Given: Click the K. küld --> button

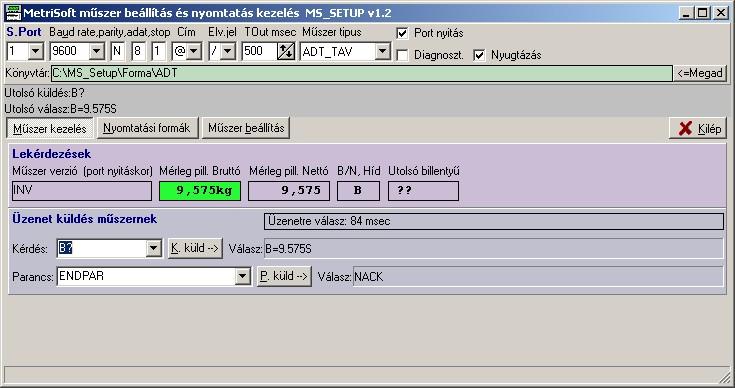Looking at the screenshot, I should [x=195, y=248].
